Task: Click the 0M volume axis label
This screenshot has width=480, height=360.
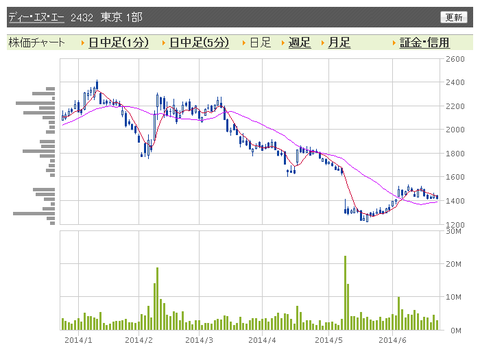Action: [x=456, y=331]
